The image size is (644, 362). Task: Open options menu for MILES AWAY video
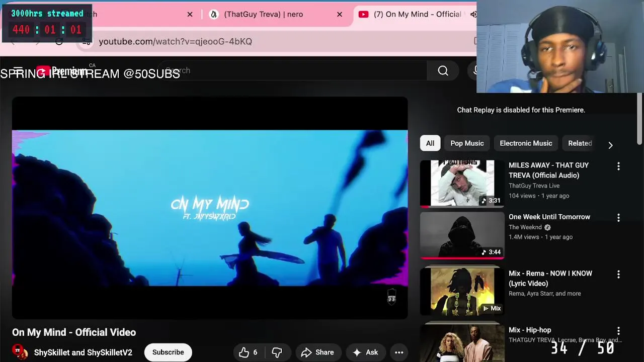coord(618,166)
